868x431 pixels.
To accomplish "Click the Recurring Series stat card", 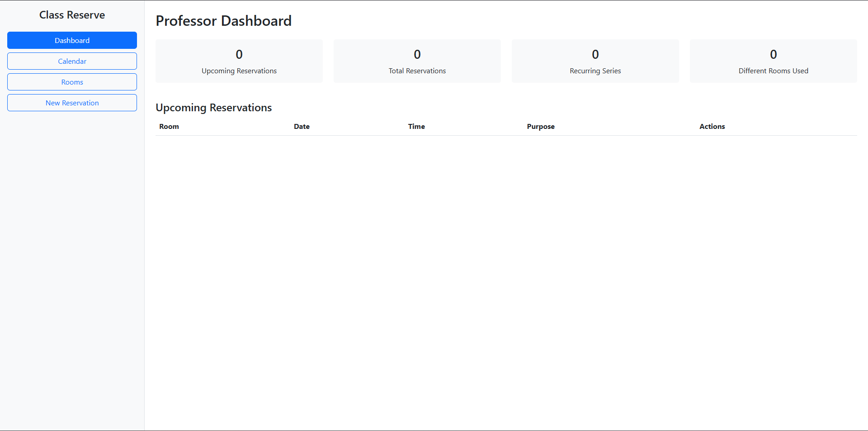I will pyautogui.click(x=595, y=61).
